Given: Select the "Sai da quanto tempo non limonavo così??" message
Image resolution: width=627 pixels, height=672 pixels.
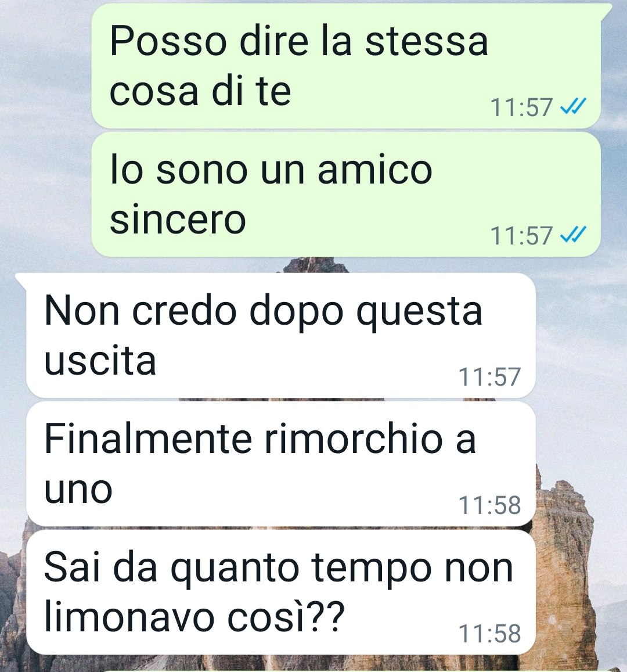Looking at the screenshot, I should tap(281, 592).
